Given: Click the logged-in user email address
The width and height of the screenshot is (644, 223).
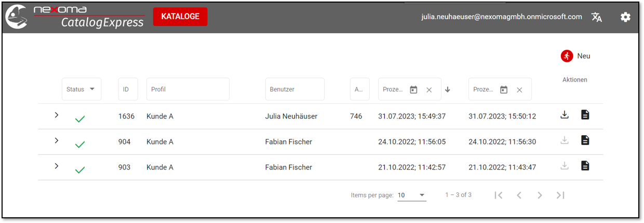Looking at the screenshot, I should 502,17.
